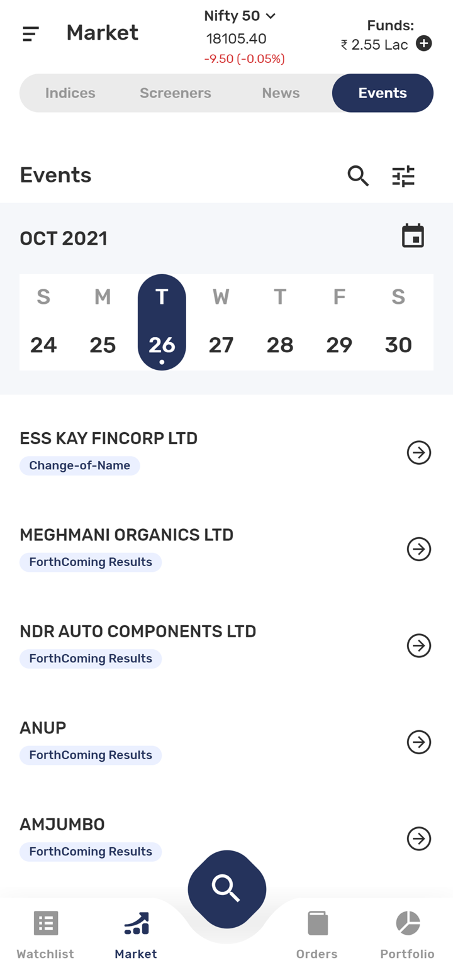This screenshot has height=980, width=453.
Task: Open the ANUP forthcoming results arrow
Action: 418,742
